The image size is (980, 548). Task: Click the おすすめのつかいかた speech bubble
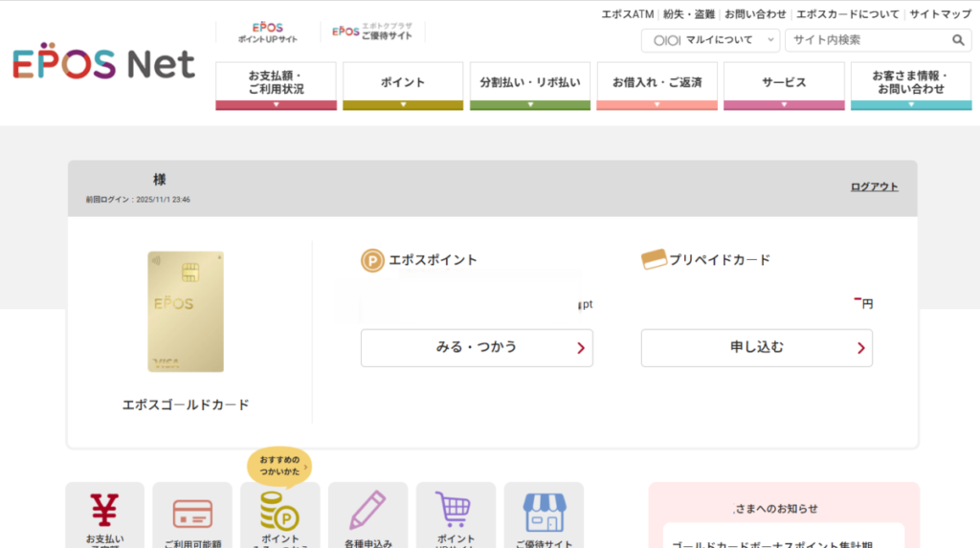tap(279, 466)
